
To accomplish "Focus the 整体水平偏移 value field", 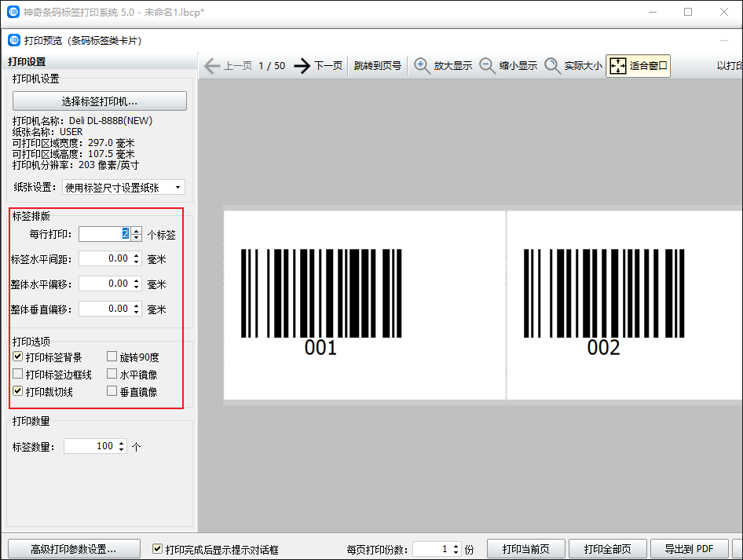I will [105, 284].
